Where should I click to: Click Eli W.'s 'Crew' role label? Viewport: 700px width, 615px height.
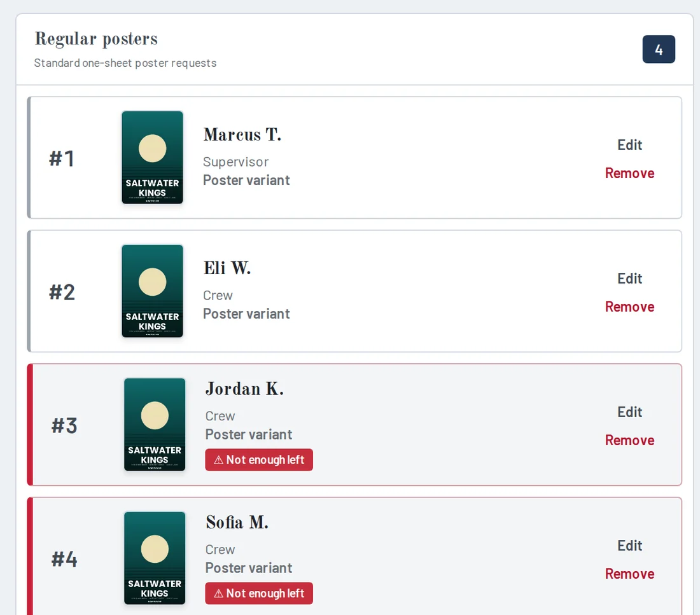pos(218,296)
